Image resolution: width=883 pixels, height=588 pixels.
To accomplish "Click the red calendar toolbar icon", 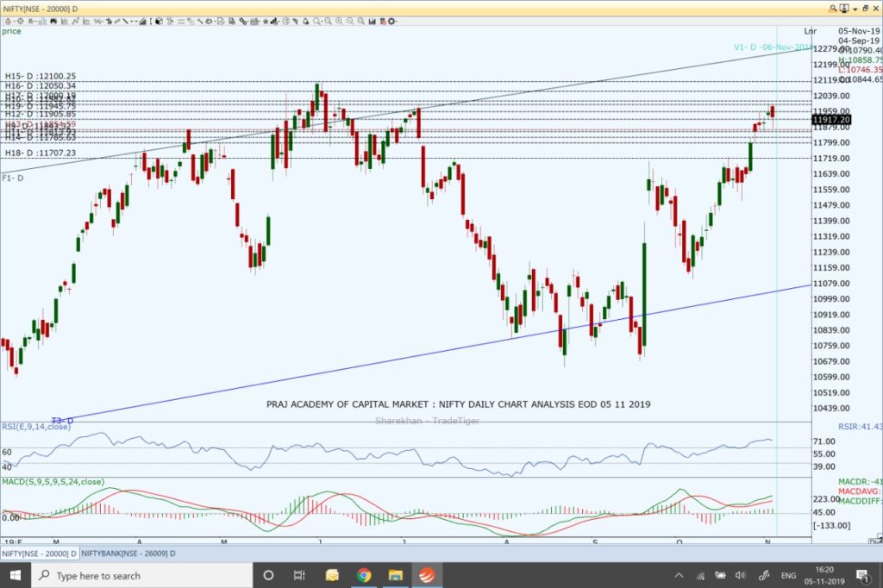I will (383, 22).
